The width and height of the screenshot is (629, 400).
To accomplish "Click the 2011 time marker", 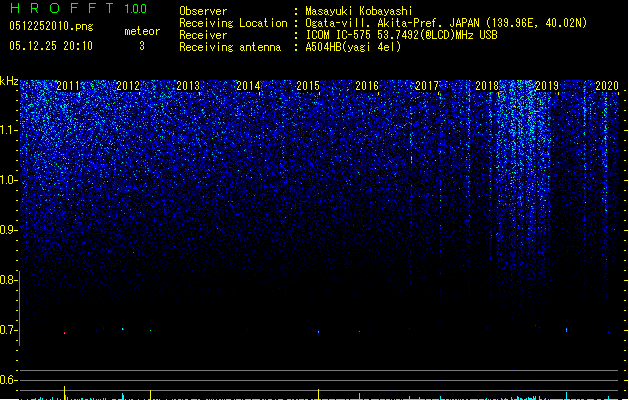I will pyautogui.click(x=68, y=85).
